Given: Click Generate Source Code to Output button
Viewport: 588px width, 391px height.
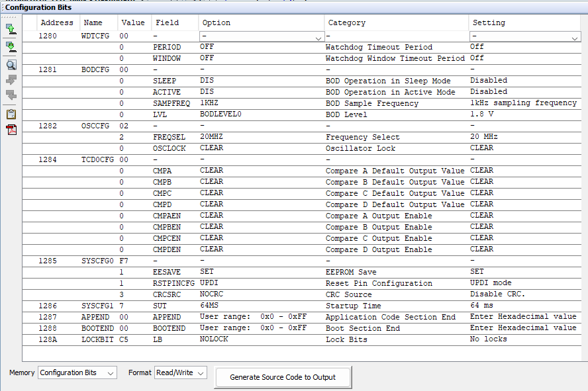Looking at the screenshot, I should (x=283, y=377).
